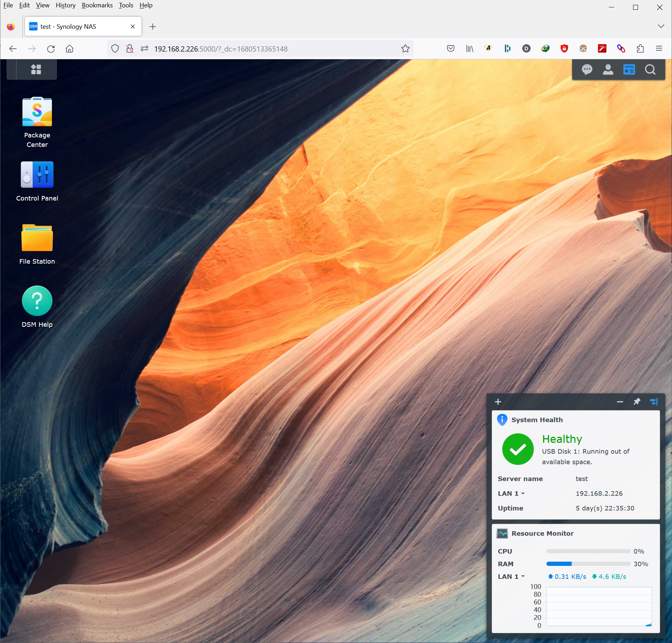Open the Bookmarks menu
672x643 pixels.
[97, 5]
